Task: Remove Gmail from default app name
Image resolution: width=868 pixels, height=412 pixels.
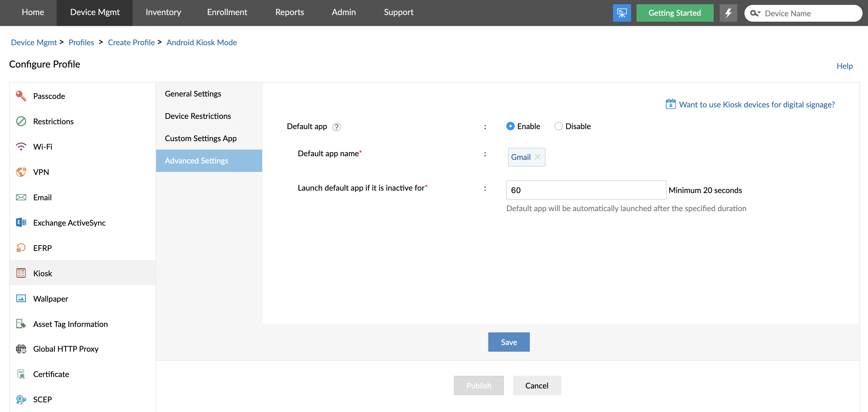Action: click(x=537, y=157)
